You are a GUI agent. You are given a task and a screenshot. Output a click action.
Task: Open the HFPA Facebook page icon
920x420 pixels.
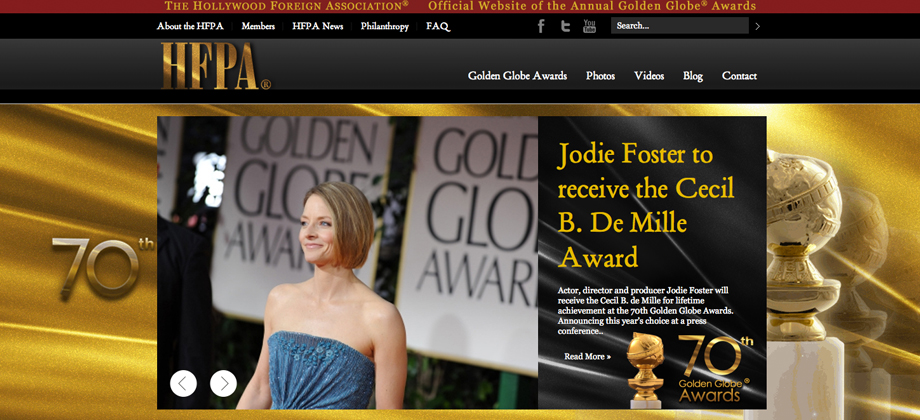click(541, 26)
